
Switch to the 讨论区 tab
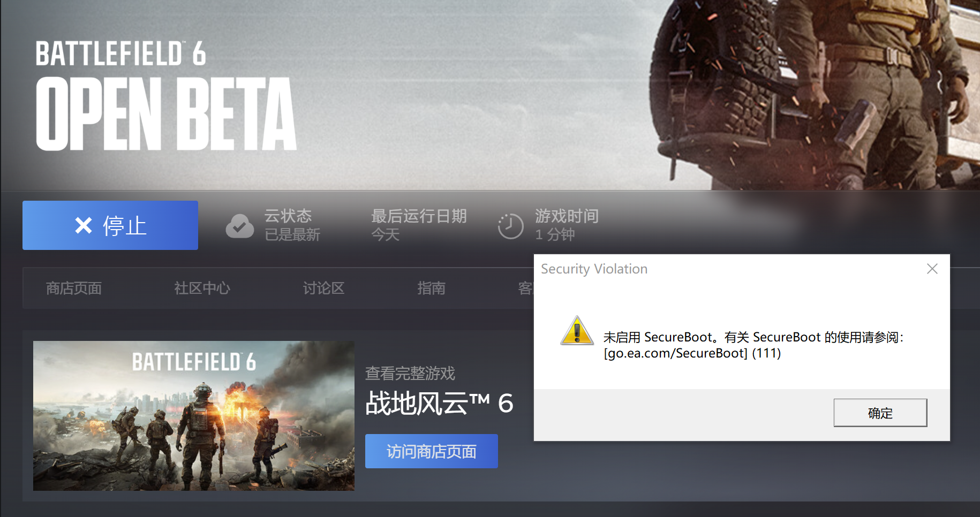coord(323,288)
